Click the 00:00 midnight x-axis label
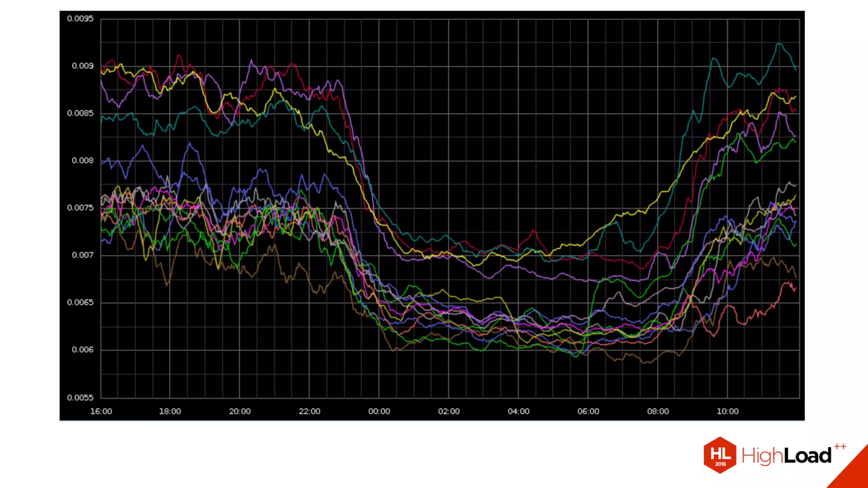Image resolution: width=868 pixels, height=488 pixels. (379, 411)
